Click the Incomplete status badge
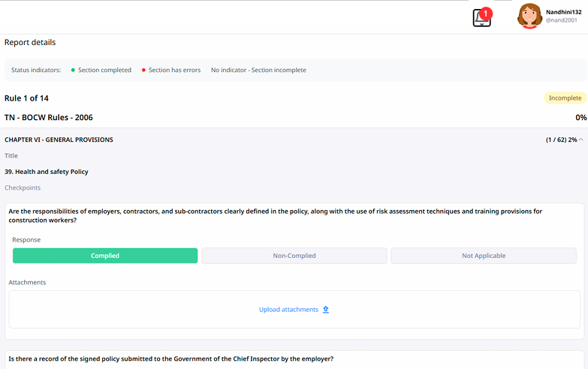 click(565, 98)
